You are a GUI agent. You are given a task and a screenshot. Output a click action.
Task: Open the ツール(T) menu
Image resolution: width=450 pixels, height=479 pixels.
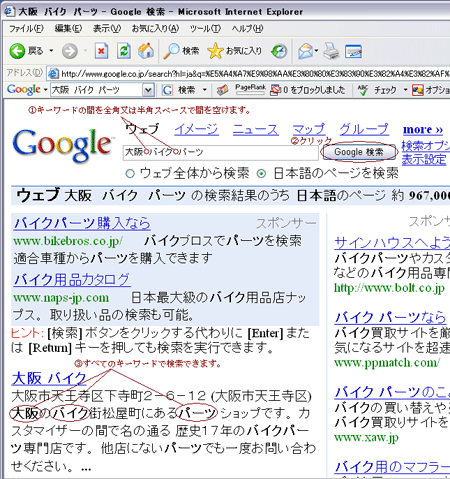point(205,29)
